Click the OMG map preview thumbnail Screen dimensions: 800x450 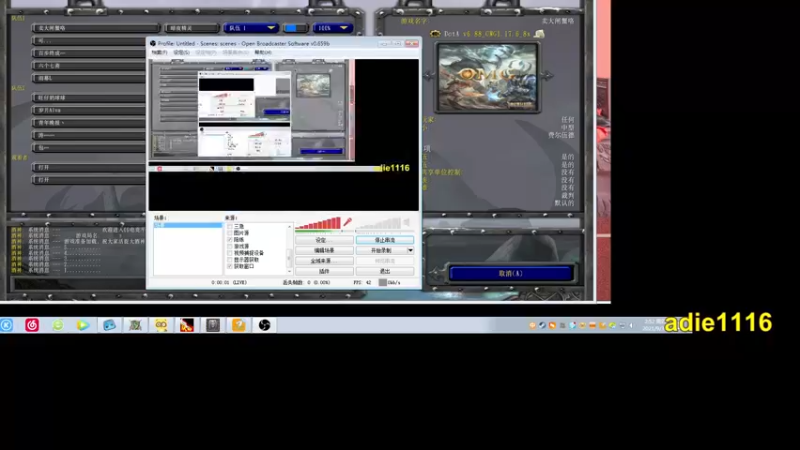[487, 77]
